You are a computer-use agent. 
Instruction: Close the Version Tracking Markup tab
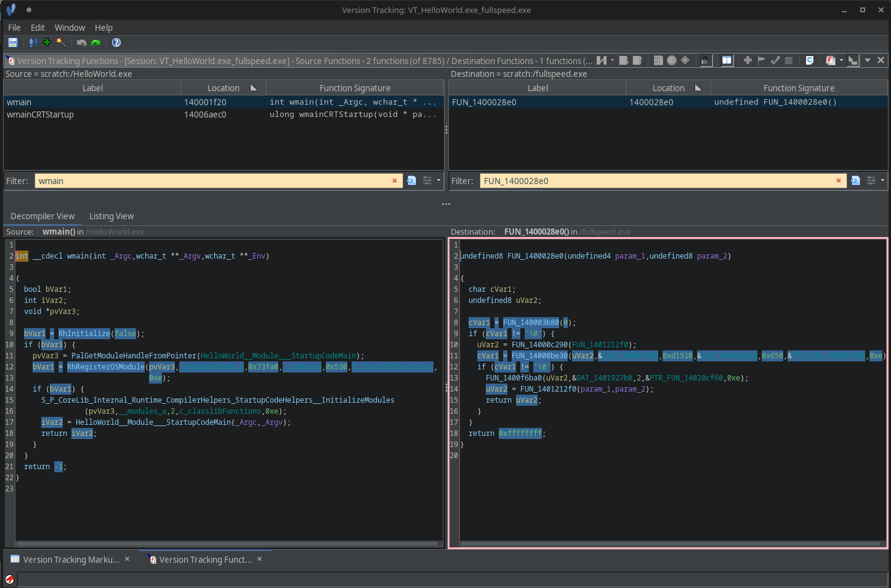click(127, 559)
